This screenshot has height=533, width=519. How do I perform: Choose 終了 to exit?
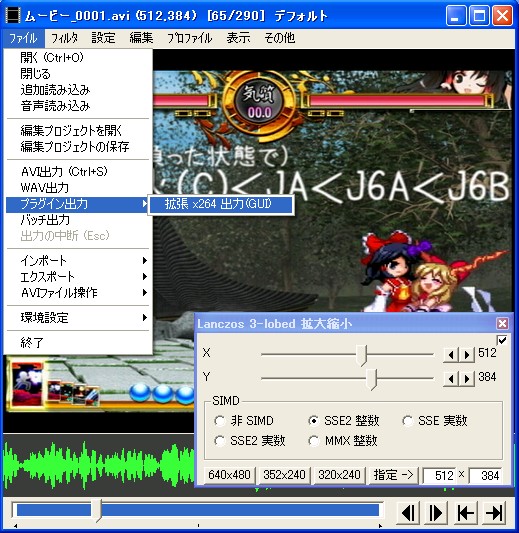coord(77,343)
